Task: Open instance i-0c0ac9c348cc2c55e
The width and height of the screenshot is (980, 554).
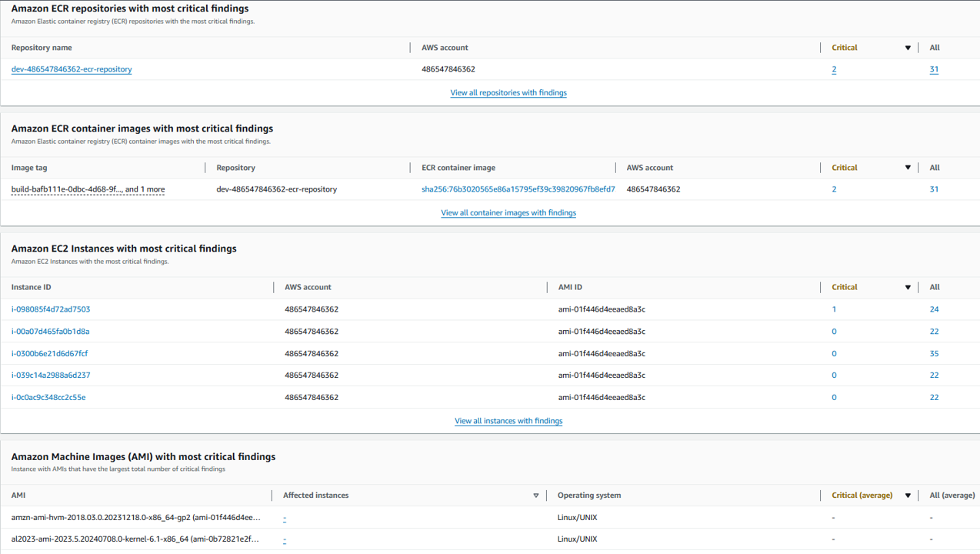Action: click(48, 398)
